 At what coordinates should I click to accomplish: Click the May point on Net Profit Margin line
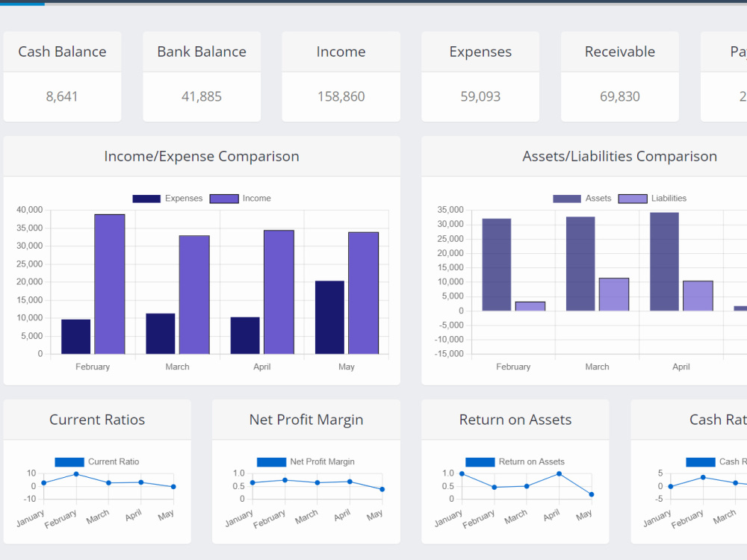(382, 489)
